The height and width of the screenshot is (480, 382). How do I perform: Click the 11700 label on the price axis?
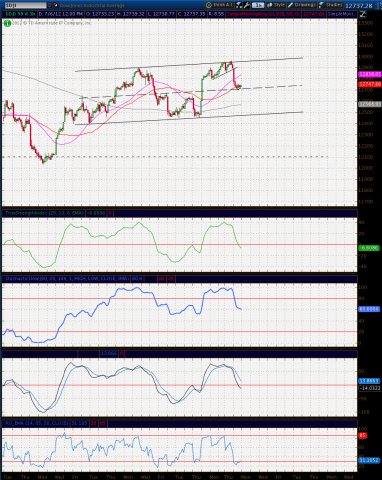(x=365, y=202)
